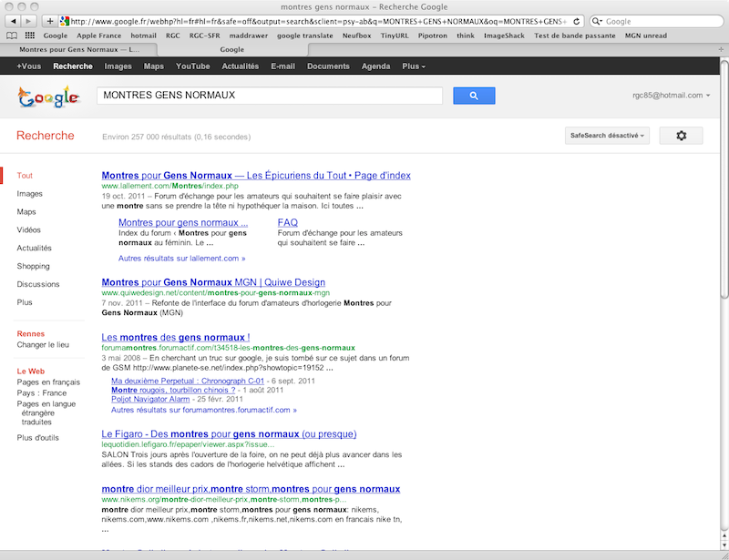Open Autres résultats sur lallement.com
Image resolution: width=729 pixels, height=560 pixels.
coord(181,259)
